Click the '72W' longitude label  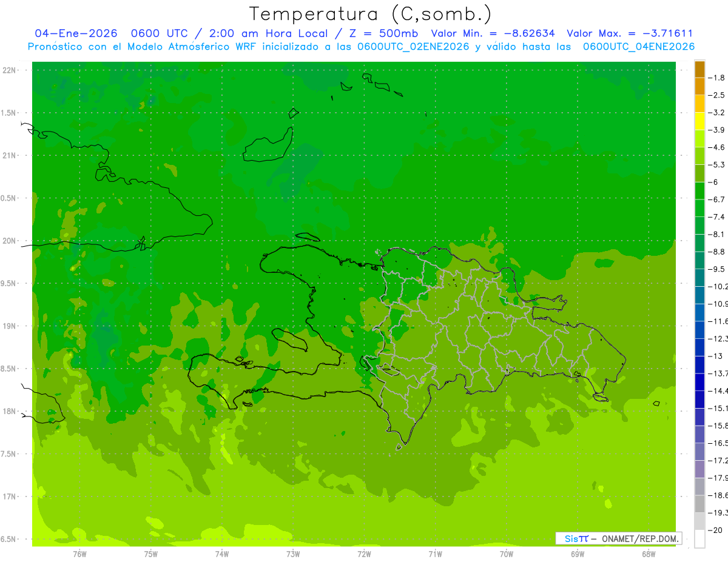364,554
